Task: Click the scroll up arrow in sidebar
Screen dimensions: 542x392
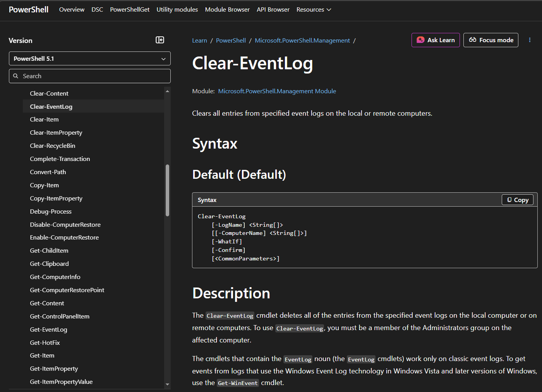Action: pos(167,91)
